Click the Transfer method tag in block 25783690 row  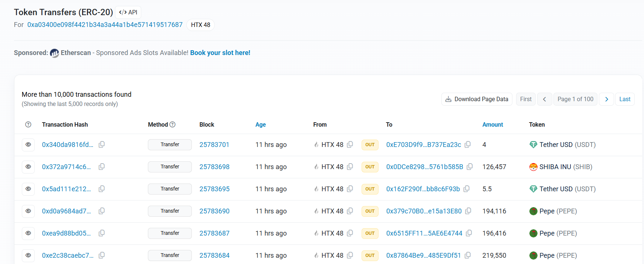coord(170,211)
